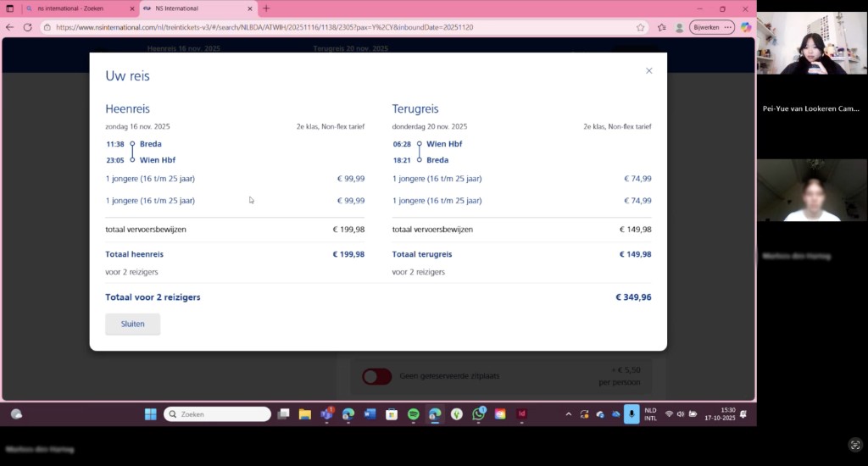This screenshot has height=466, width=868.
Task: Open a new browser tab
Action: (x=266, y=8)
